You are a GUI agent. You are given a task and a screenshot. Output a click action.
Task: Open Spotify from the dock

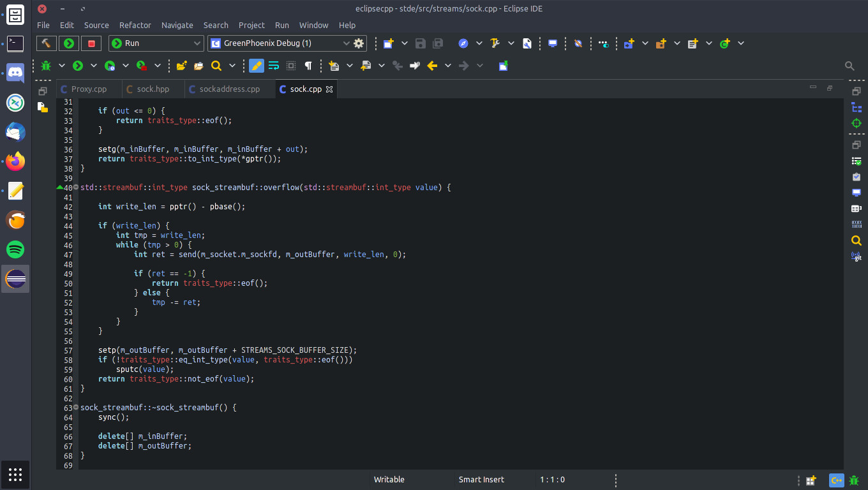pos(15,249)
